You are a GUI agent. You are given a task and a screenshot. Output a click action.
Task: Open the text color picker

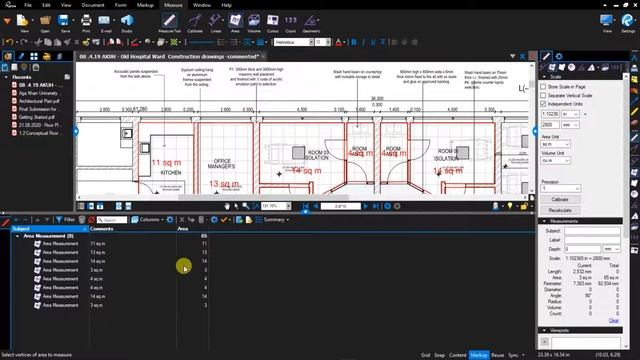pos(340,42)
